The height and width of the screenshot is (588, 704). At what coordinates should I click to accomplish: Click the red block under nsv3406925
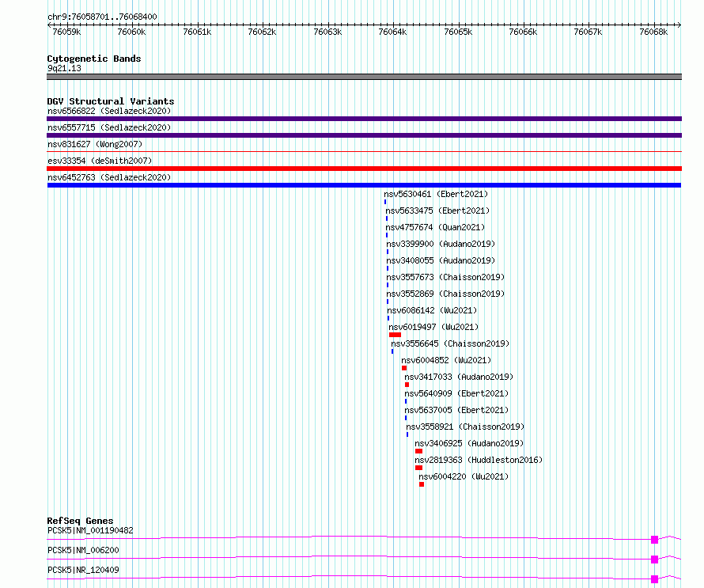click(419, 451)
